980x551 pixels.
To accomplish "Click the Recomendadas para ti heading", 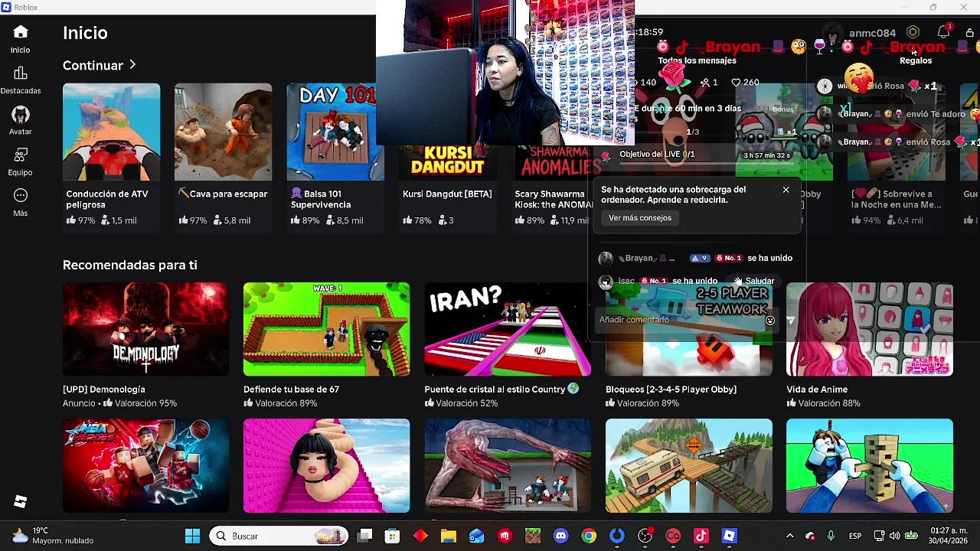I will 130,265.
